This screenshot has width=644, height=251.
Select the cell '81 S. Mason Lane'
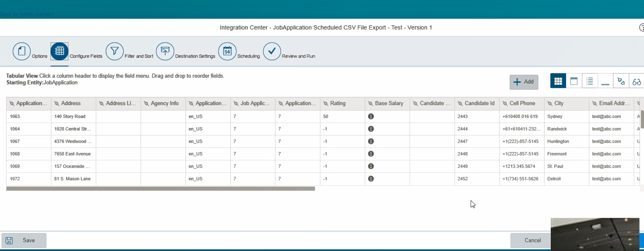[74, 179]
